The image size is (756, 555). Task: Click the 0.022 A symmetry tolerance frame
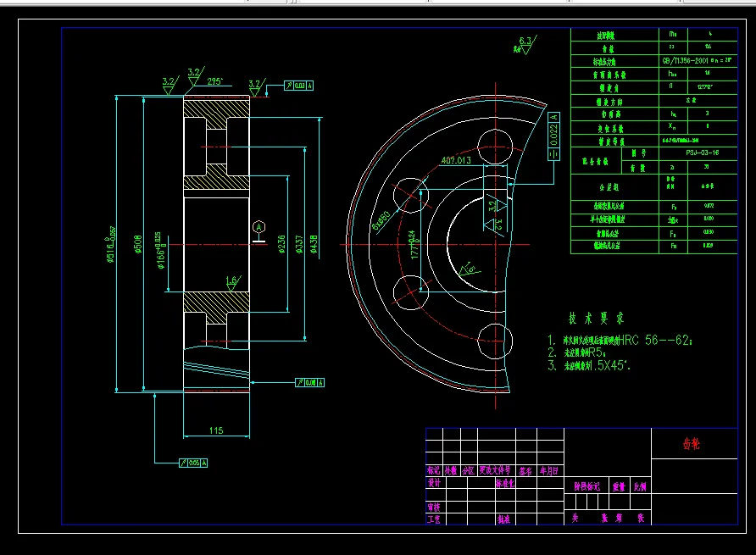click(x=553, y=136)
